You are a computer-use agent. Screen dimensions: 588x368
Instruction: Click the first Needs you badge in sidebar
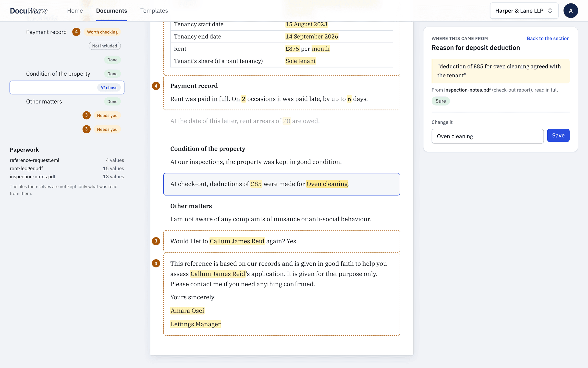[x=107, y=115]
